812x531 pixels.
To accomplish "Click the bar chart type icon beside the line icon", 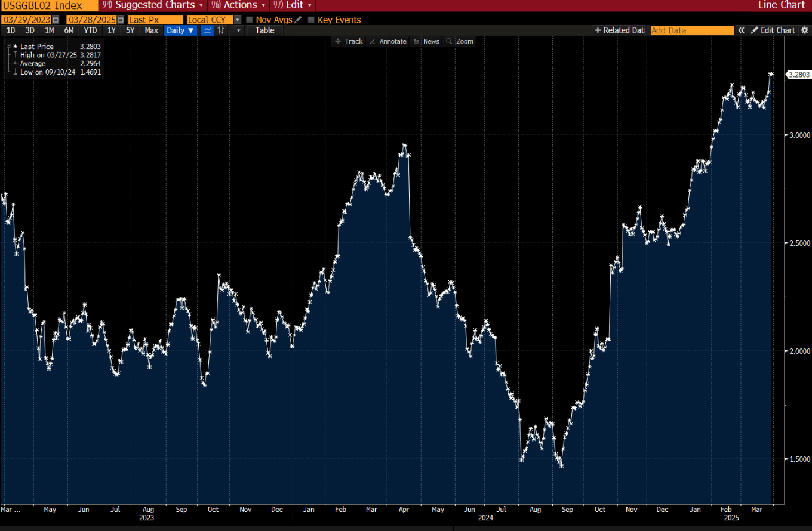I will [220, 30].
